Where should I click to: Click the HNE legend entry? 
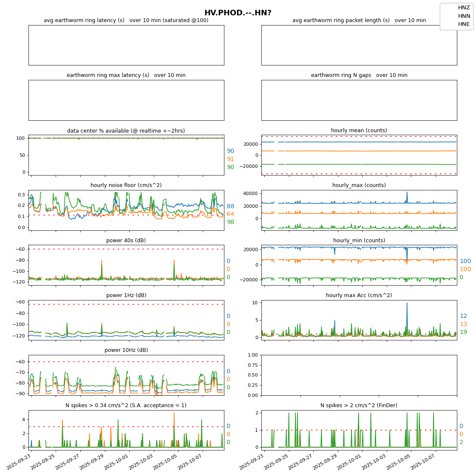pyautogui.click(x=464, y=24)
